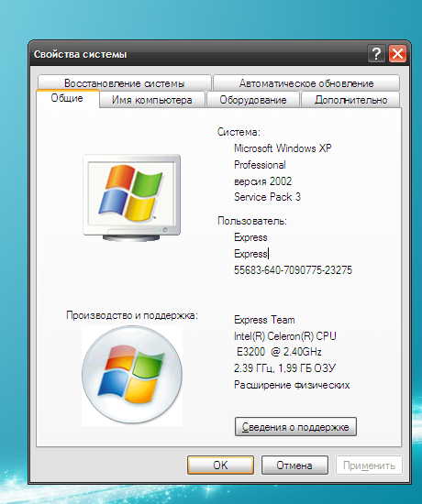
Task: Open the Восстановление системы tab
Action: pyautogui.click(x=124, y=83)
